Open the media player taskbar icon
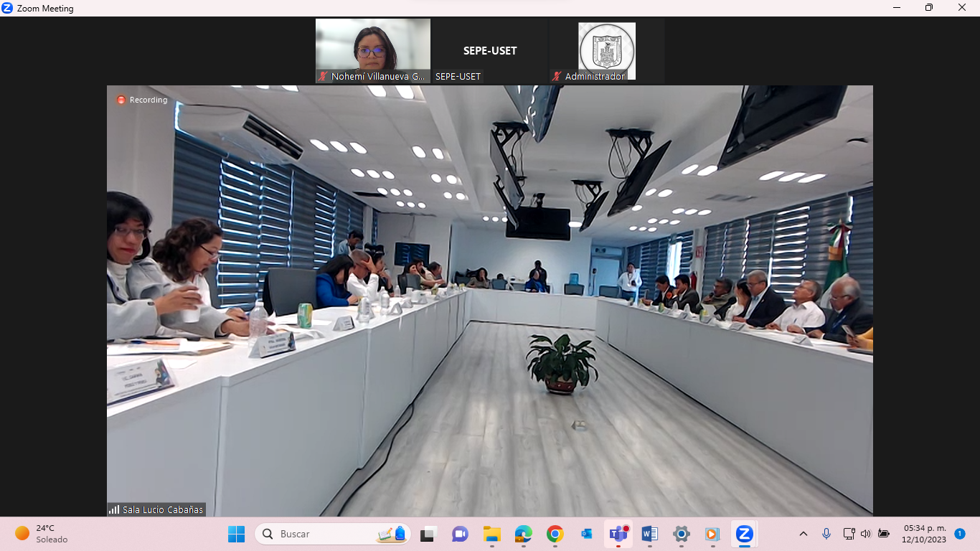The height and width of the screenshot is (551, 980). point(712,534)
